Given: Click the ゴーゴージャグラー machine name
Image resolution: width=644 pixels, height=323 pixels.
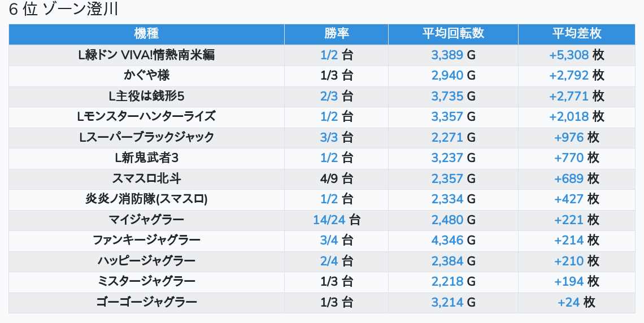Looking at the screenshot, I should pyautogui.click(x=146, y=302).
